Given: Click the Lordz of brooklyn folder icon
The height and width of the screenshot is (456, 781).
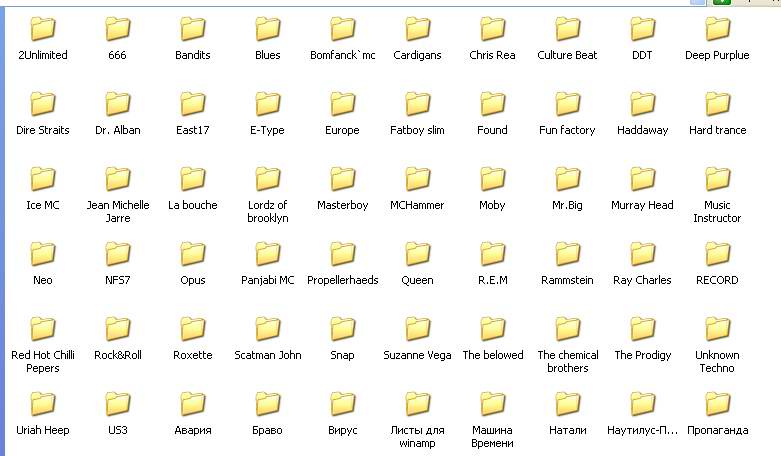Looking at the screenshot, I should click(268, 179).
